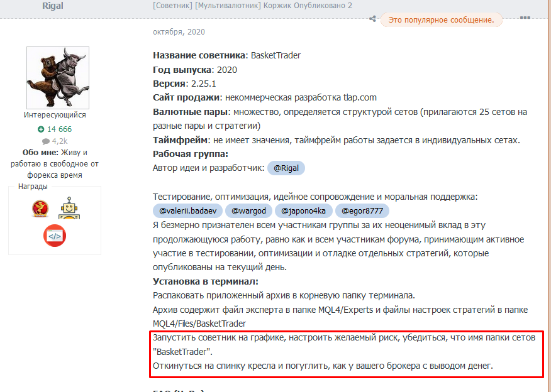Open the @valerii.badaev mention
The image size is (551, 392).
click(x=187, y=211)
